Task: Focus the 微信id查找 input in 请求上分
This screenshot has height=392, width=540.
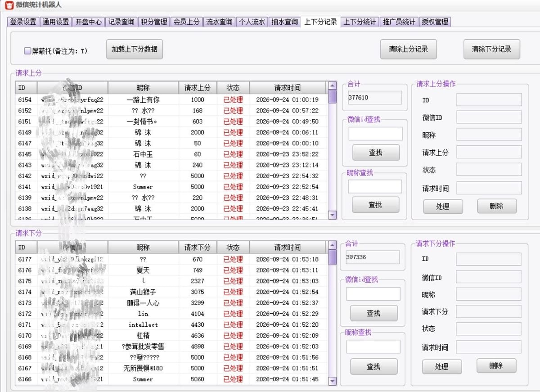Action: (x=375, y=134)
